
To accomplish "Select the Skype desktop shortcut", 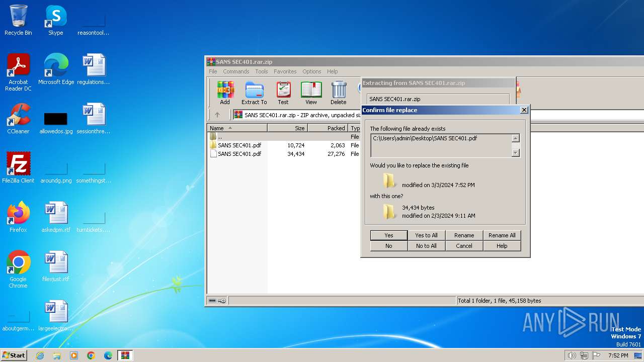I will coord(56,20).
